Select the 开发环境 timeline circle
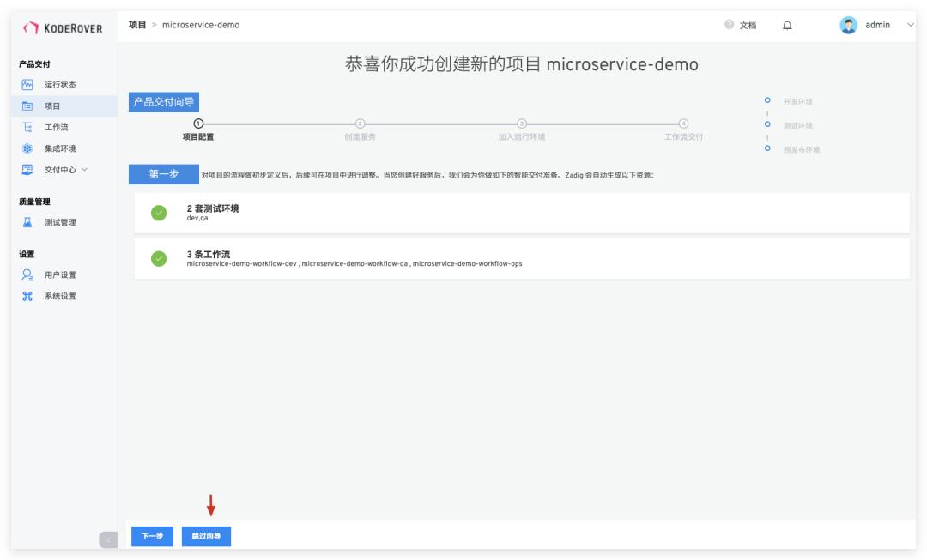The image size is (927, 560). (767, 100)
